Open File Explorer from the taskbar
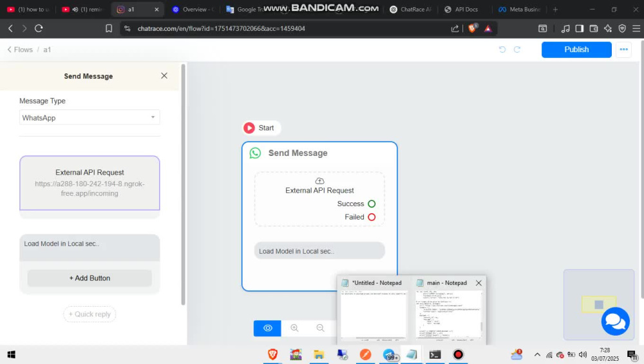Viewport: 644px width, 364px height. 319,354
